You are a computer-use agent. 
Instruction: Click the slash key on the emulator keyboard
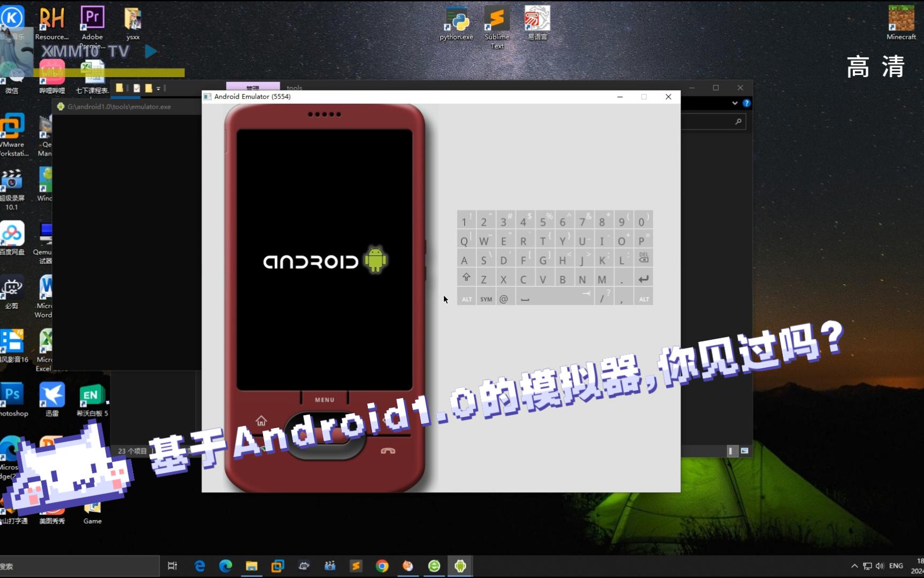click(x=603, y=298)
